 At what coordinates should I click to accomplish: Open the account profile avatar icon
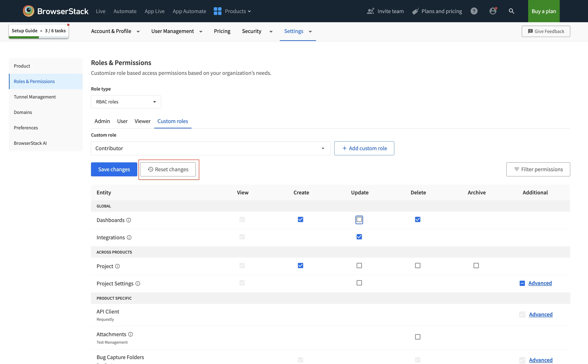pos(493,11)
